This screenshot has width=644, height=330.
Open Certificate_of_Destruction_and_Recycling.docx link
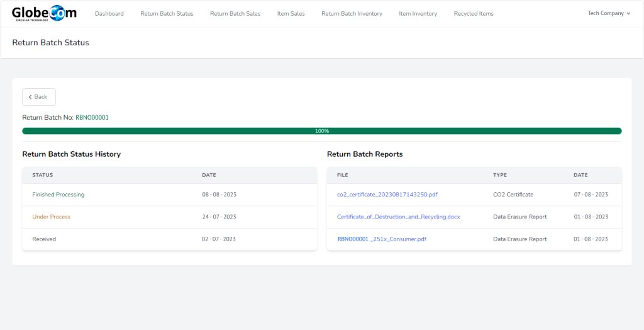coord(398,217)
